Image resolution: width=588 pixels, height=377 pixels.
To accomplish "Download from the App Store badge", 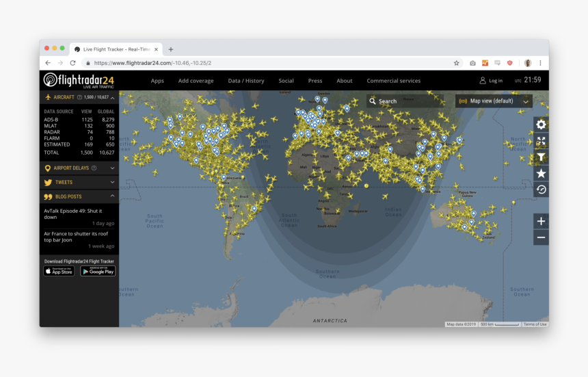I will click(x=59, y=271).
